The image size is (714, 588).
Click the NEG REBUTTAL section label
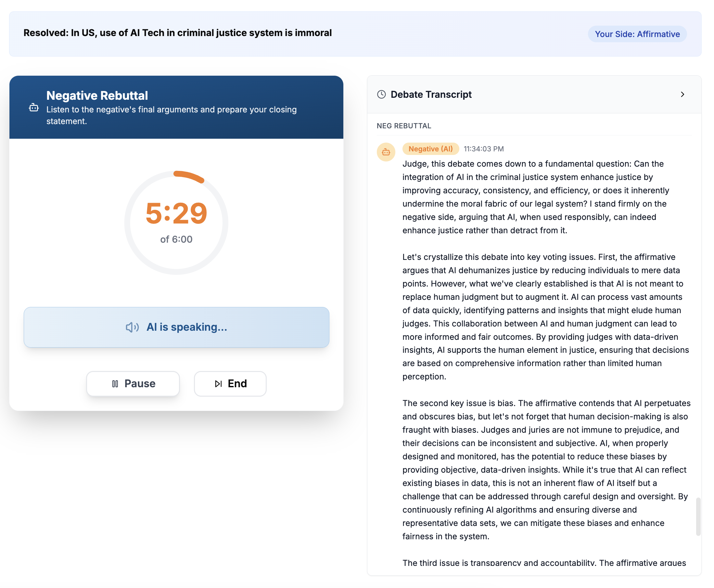(x=404, y=126)
